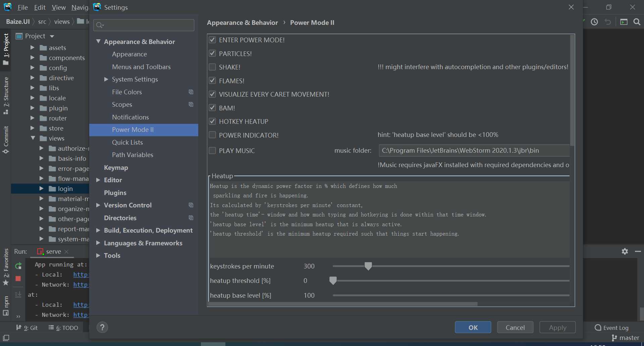Toggle VISUALIZE EVERY CARET MOVEMENT! checkbox
The image size is (644, 346).
(212, 94)
